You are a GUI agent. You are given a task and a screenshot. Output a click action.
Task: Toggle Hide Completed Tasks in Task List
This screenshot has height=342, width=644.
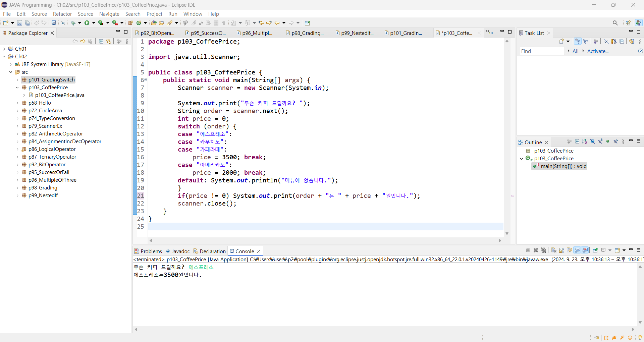(606, 41)
